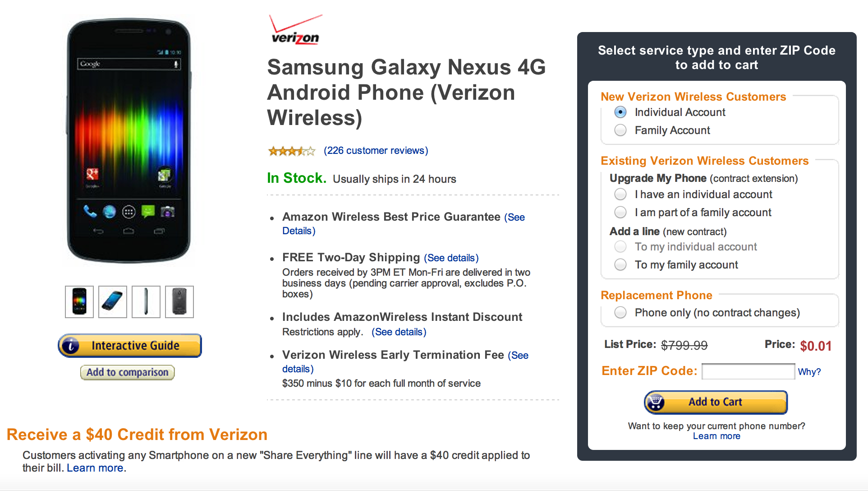Select the back view phone thumbnail

(179, 302)
